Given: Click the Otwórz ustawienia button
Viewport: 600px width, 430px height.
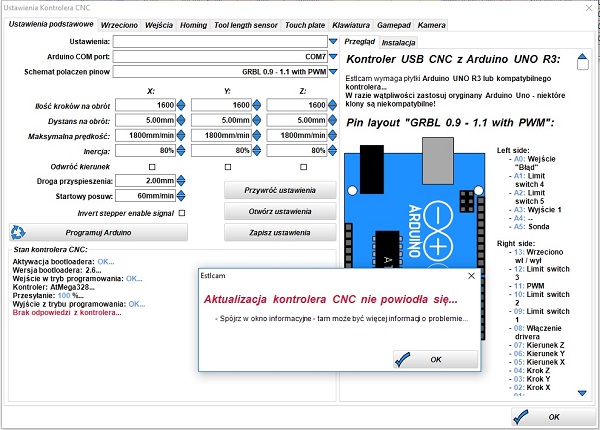Looking at the screenshot, I should tap(280, 212).
